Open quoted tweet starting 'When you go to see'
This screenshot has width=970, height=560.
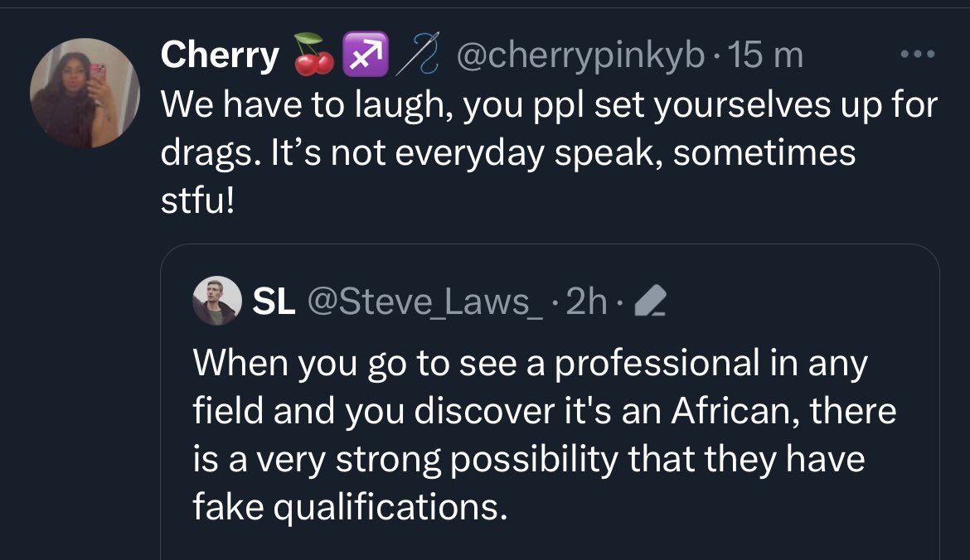click(529, 363)
